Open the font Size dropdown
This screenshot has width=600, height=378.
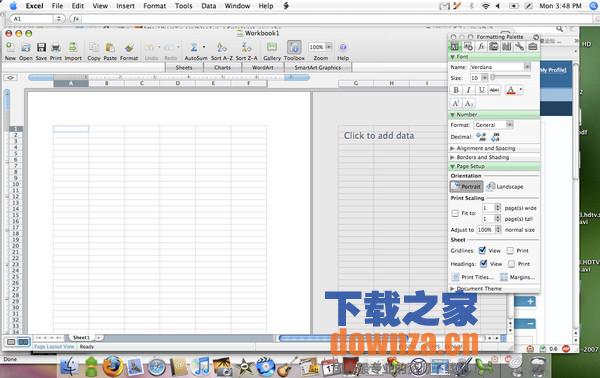(484, 78)
